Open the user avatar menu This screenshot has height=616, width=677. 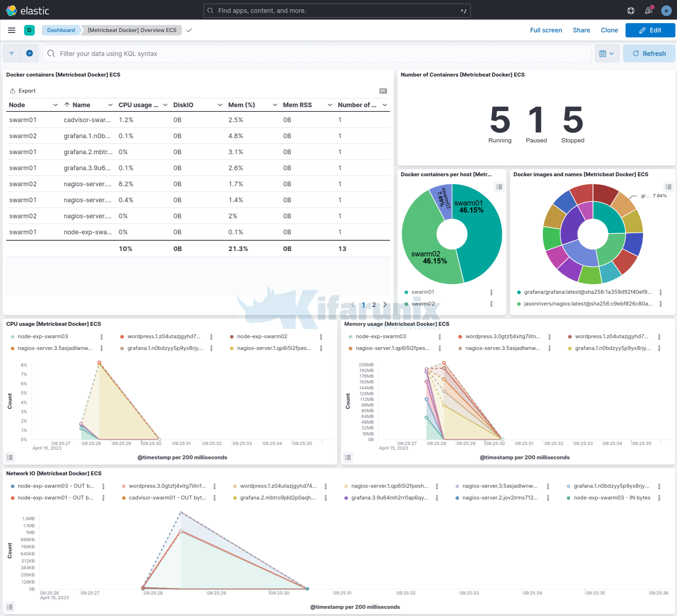point(666,11)
